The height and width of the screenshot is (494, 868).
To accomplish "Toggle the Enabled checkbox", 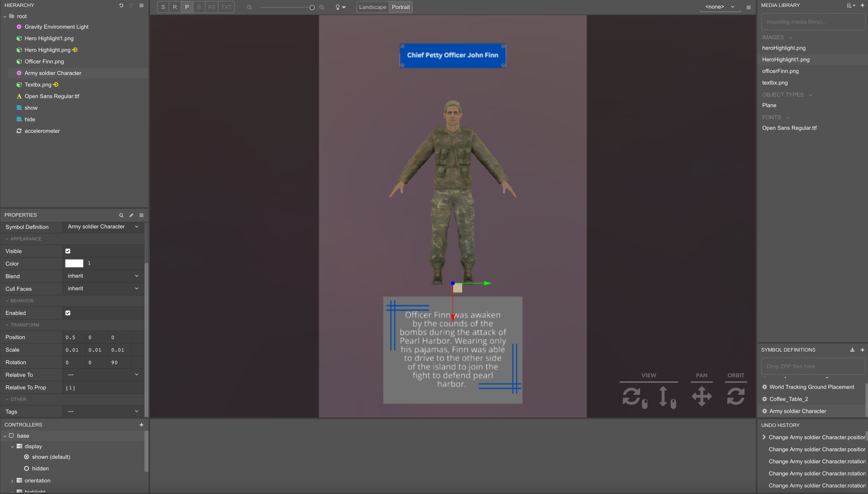I will pyautogui.click(x=68, y=313).
